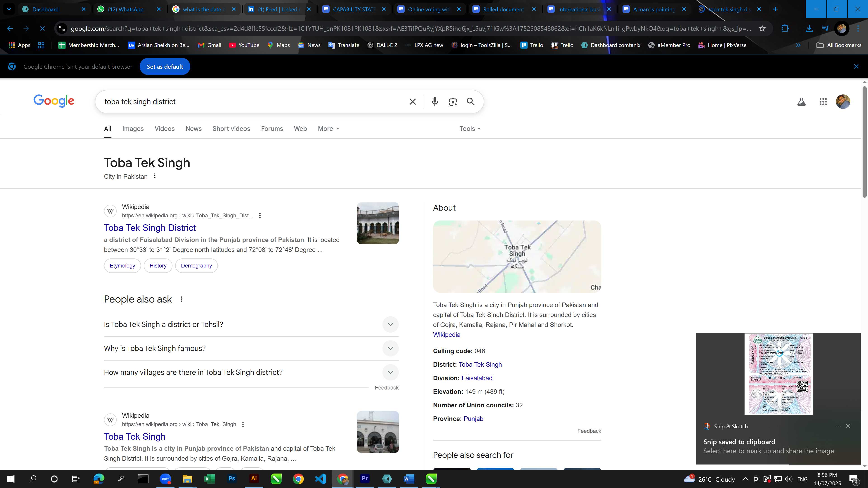Open the second Toba Tek Singh Wikipedia result
The width and height of the screenshot is (868, 488).
(x=134, y=437)
